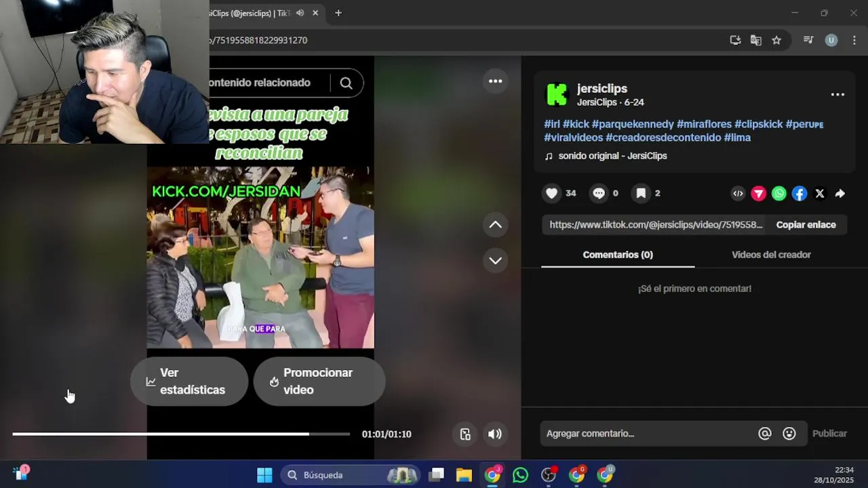This screenshot has height=488, width=868.
Task: Switch to Videos del creador tab
Action: [x=771, y=255]
